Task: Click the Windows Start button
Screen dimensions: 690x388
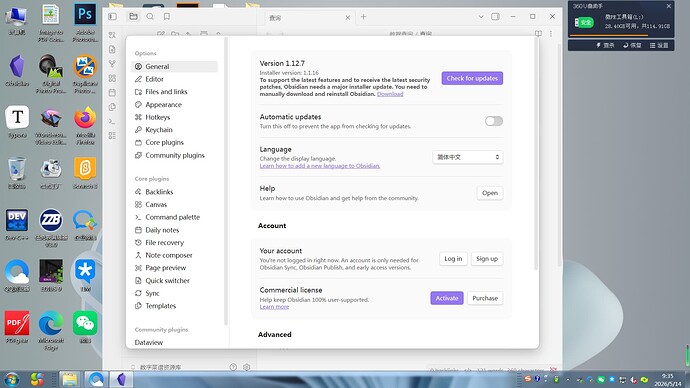Action: click(11, 379)
